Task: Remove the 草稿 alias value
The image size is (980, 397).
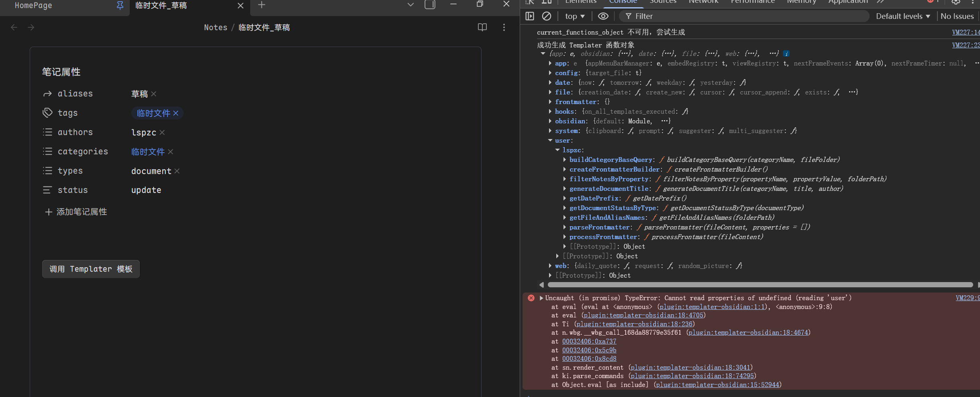Action: pyautogui.click(x=154, y=94)
